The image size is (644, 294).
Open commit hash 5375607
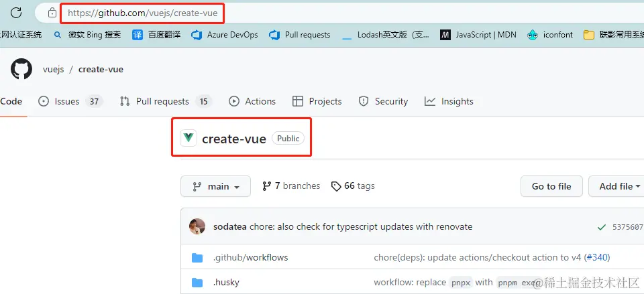pyautogui.click(x=628, y=227)
